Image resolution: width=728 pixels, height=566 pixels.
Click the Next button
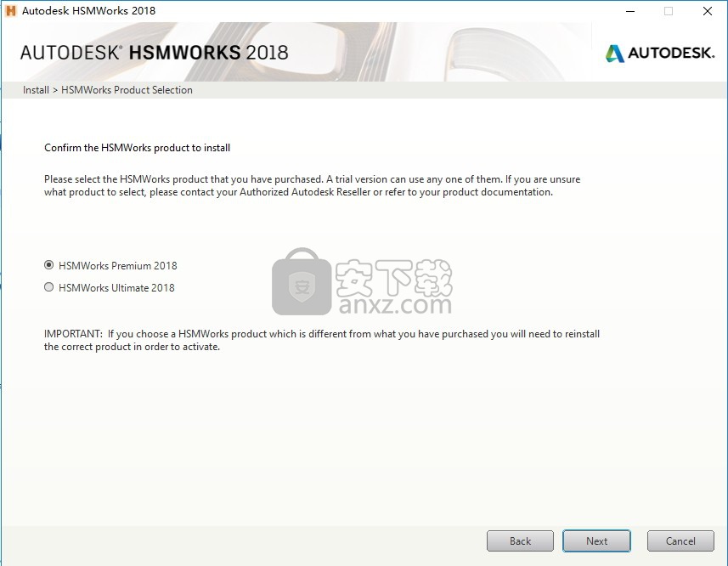(596, 541)
